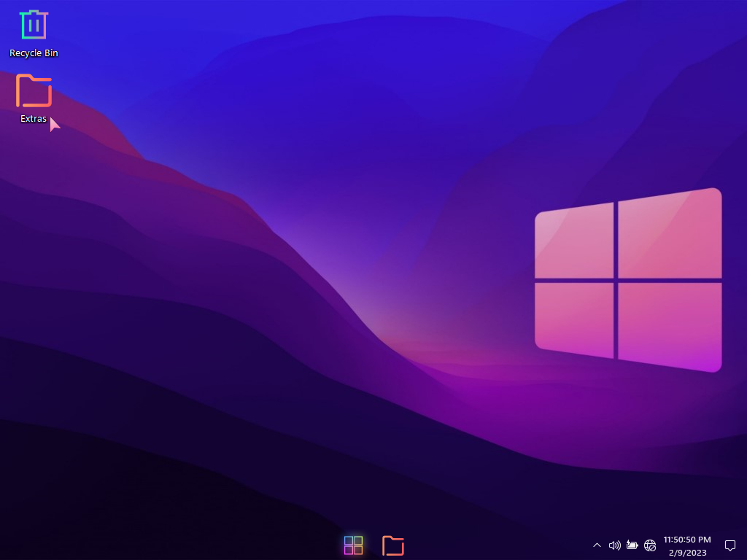
Task: Open the volume control in the tray
Action: [614, 545]
